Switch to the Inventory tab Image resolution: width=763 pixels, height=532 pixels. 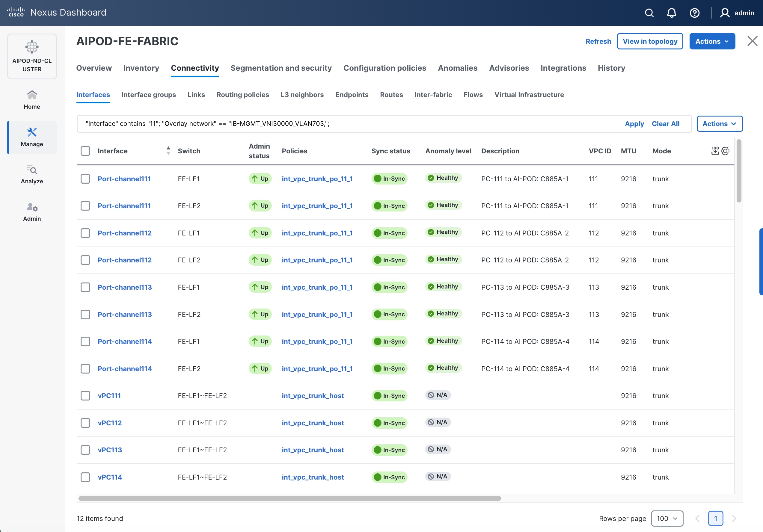(x=141, y=68)
